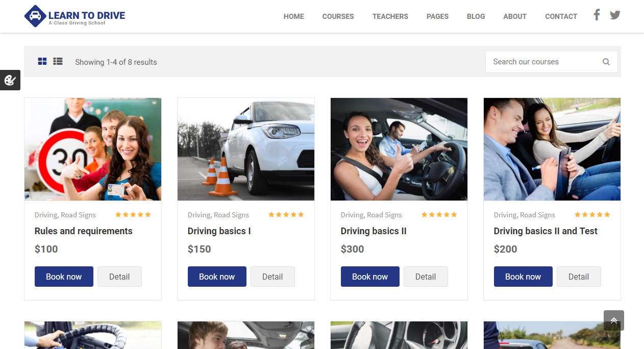Book now for Driving basics I
This screenshot has width=644, height=349.
pos(217,277)
